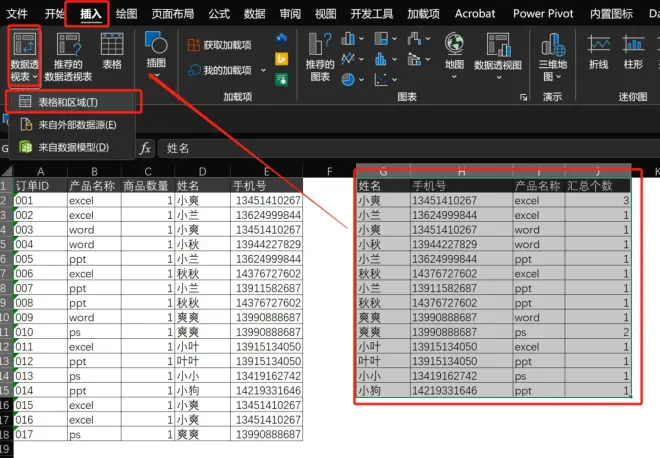Choose 来自外部数据源(E) from the menu
The height and width of the screenshot is (458, 660).
[x=72, y=125]
